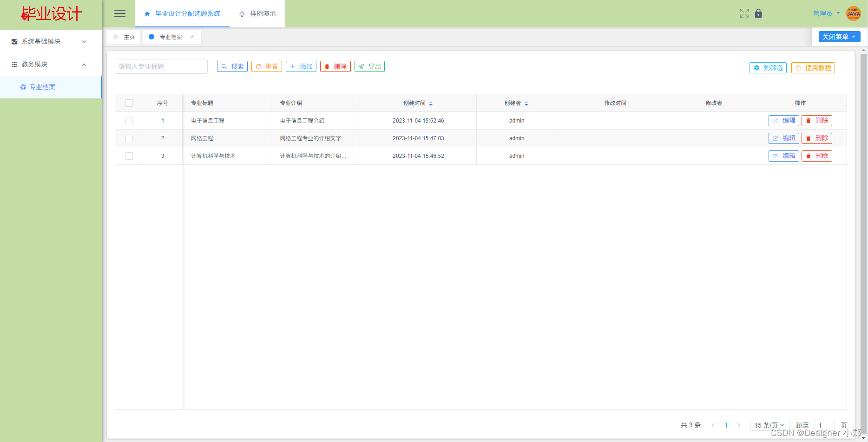This screenshot has width=868, height=442.
Task: Check the row 网络工程 checkbox
Action: [129, 138]
